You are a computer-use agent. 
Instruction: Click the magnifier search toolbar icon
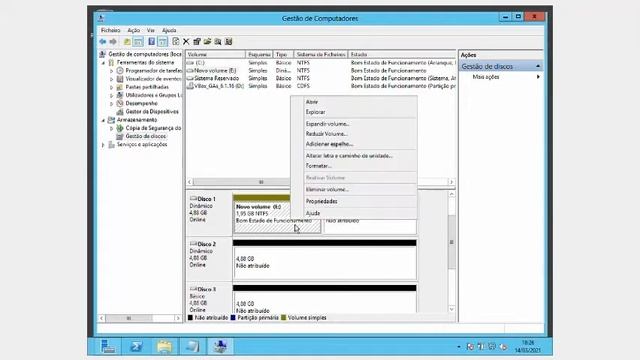click(218, 42)
